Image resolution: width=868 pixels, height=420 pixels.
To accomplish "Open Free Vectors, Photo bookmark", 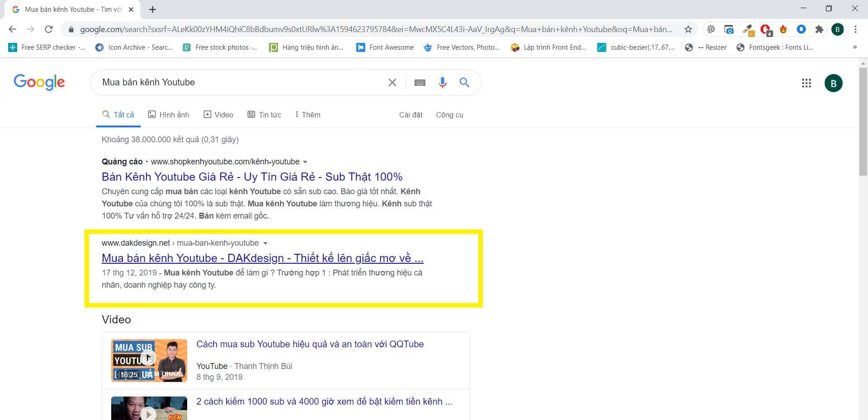I will click(462, 47).
